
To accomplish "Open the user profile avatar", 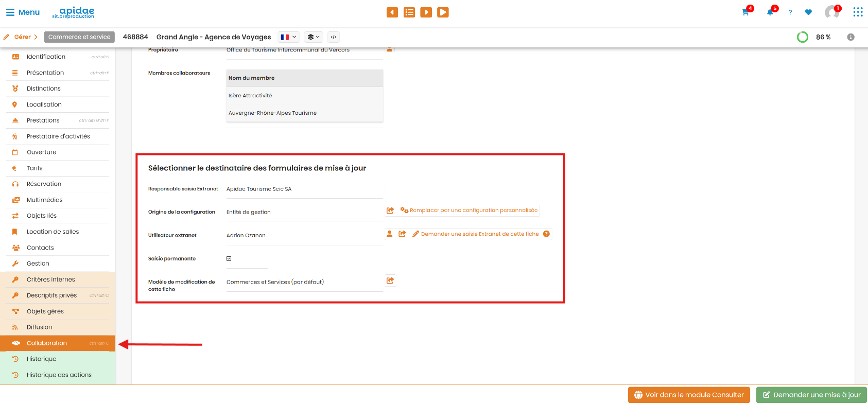I will pyautogui.click(x=832, y=12).
